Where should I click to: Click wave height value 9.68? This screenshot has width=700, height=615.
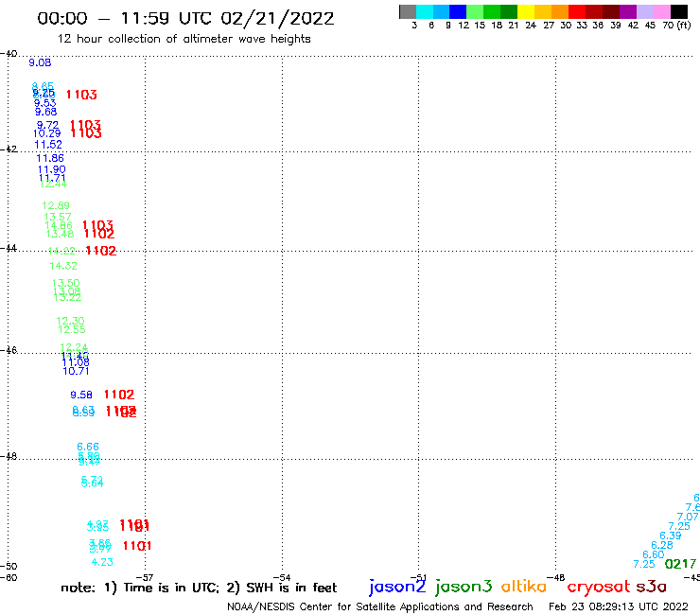(46, 112)
